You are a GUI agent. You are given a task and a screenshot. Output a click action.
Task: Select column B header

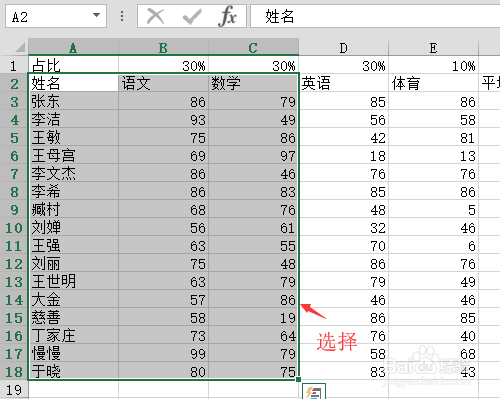pyautogui.click(x=163, y=47)
